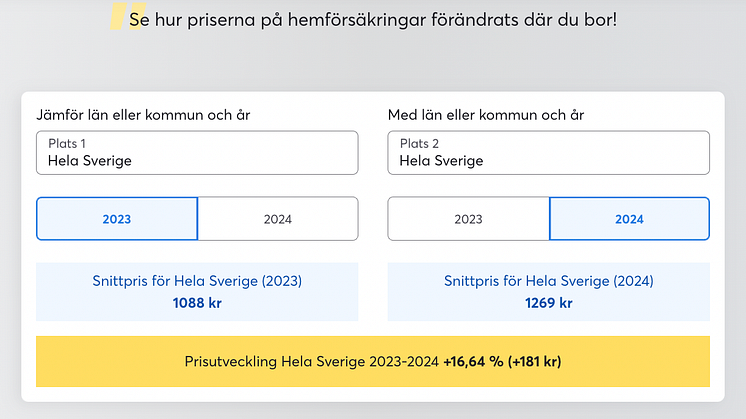Select year 2024 under Plats 2
The width and height of the screenshot is (746, 419).
pyautogui.click(x=629, y=219)
